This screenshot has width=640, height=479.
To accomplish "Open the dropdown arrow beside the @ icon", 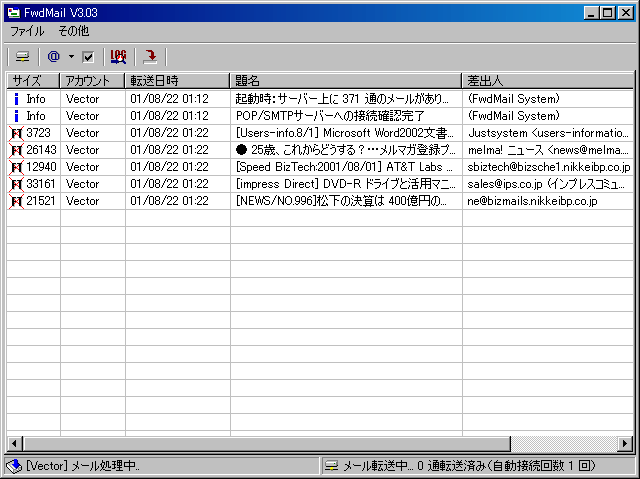I will (71, 57).
